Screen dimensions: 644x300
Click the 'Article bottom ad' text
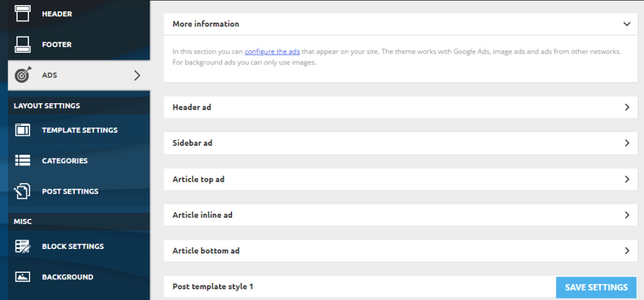[x=206, y=251]
